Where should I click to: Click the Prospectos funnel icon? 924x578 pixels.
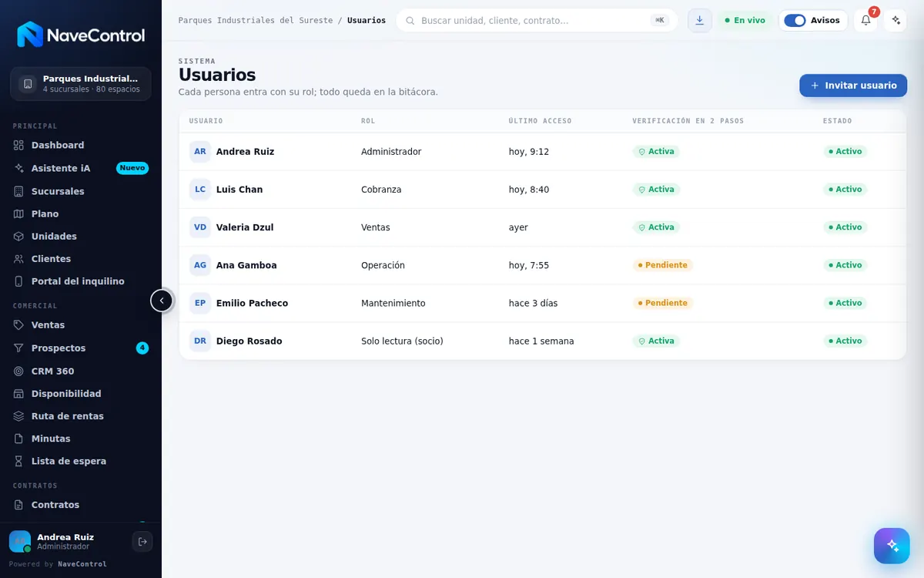click(x=19, y=348)
